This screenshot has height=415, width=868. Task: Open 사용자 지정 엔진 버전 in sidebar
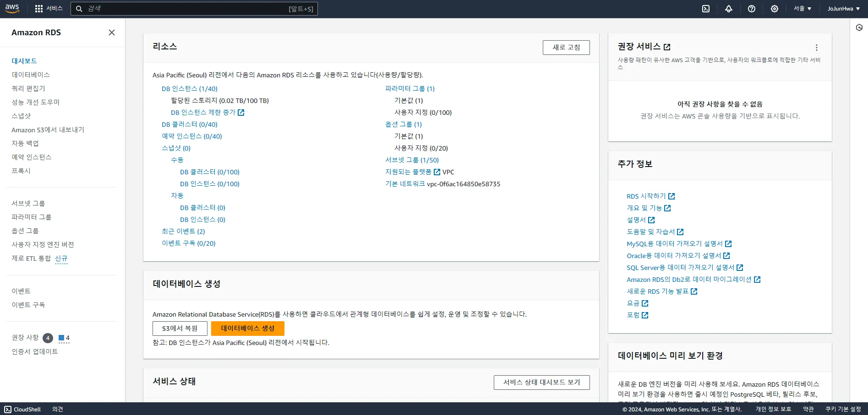tap(43, 244)
